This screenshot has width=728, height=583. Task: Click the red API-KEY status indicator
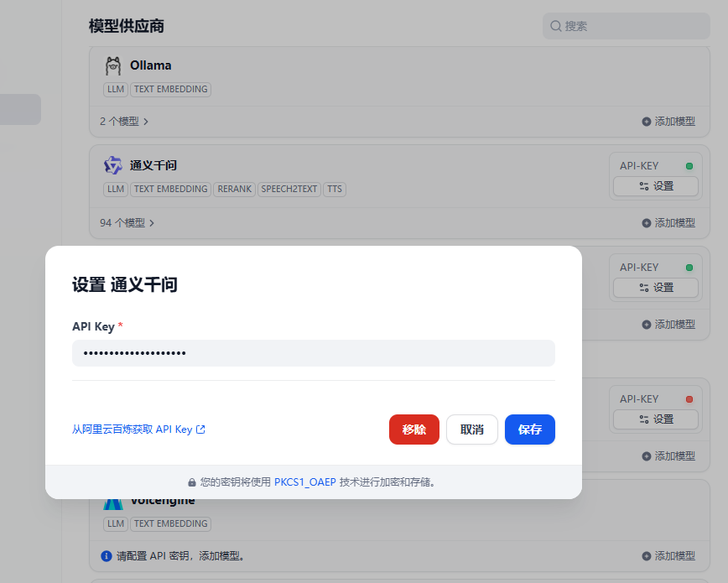coord(689,399)
